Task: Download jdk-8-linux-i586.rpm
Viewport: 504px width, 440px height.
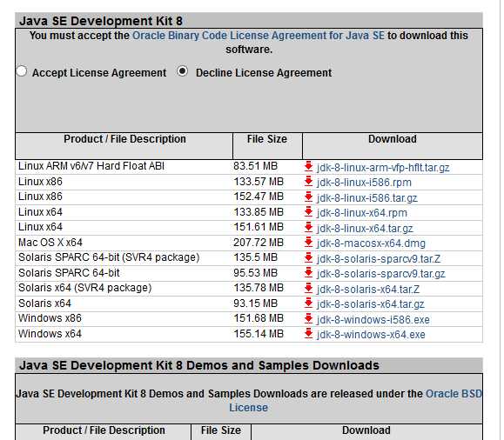Action: tap(364, 183)
